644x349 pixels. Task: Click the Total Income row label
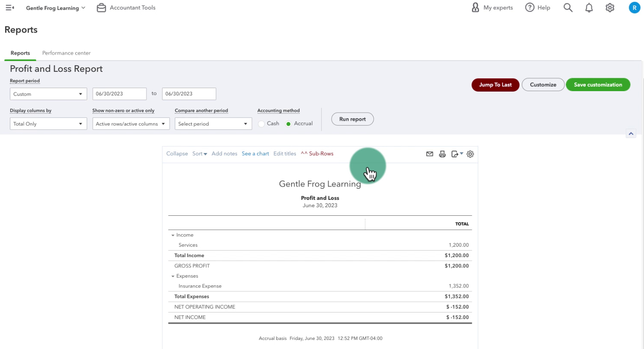(189, 255)
